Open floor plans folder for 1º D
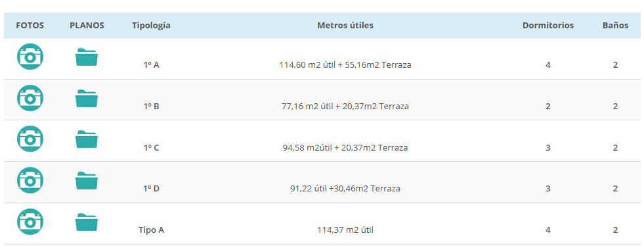The width and height of the screenshot is (644, 246). coord(86,181)
